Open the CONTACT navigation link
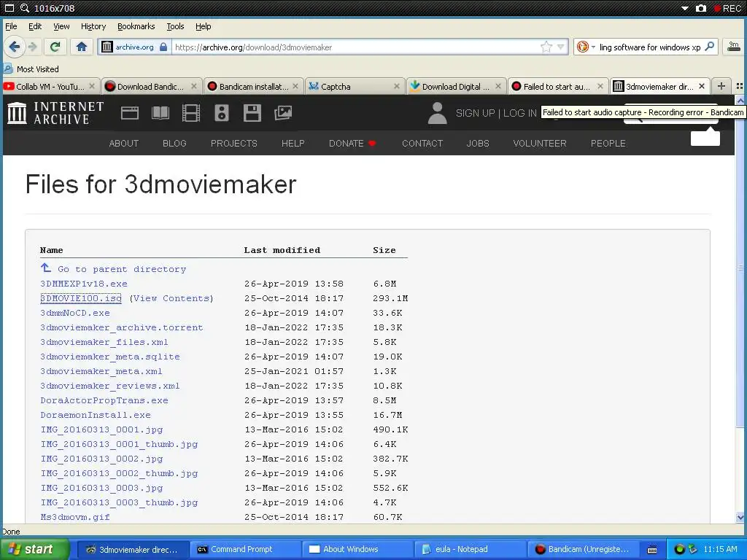 tap(422, 144)
